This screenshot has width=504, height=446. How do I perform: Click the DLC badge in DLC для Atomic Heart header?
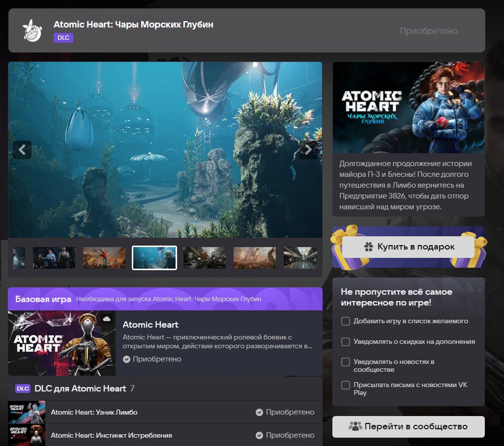pos(23,389)
